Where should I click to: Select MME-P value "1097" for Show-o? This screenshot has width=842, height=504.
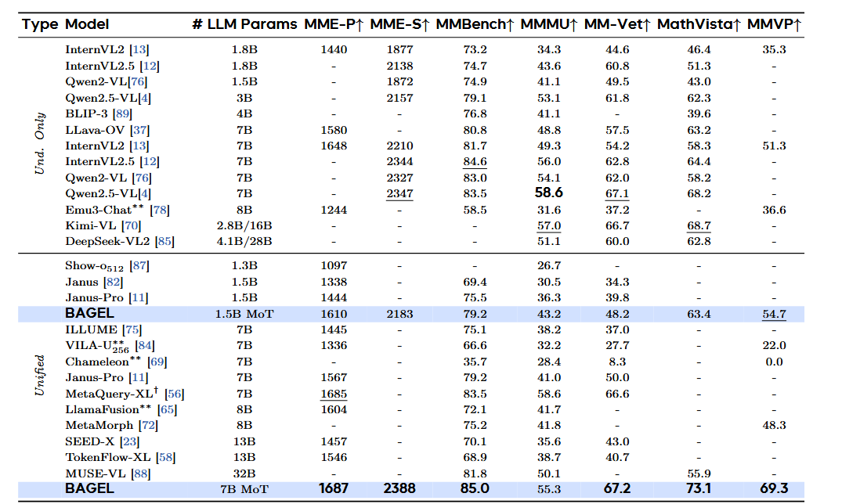click(334, 265)
